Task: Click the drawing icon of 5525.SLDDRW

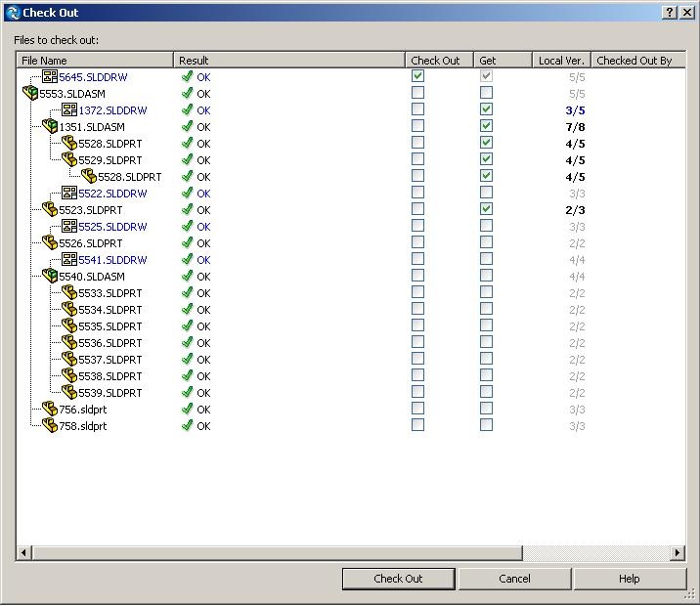Action: pos(69,226)
